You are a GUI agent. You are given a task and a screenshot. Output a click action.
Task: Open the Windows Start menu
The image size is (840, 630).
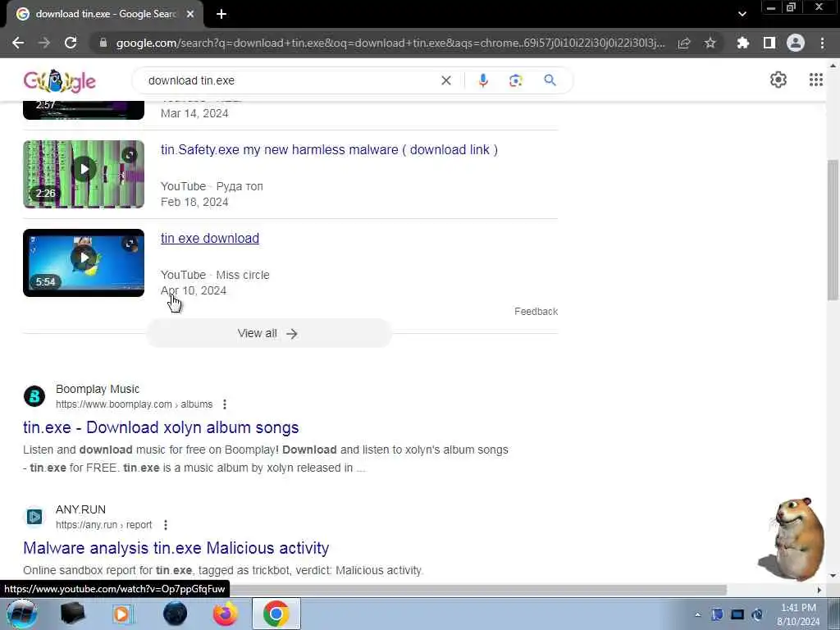click(x=21, y=614)
